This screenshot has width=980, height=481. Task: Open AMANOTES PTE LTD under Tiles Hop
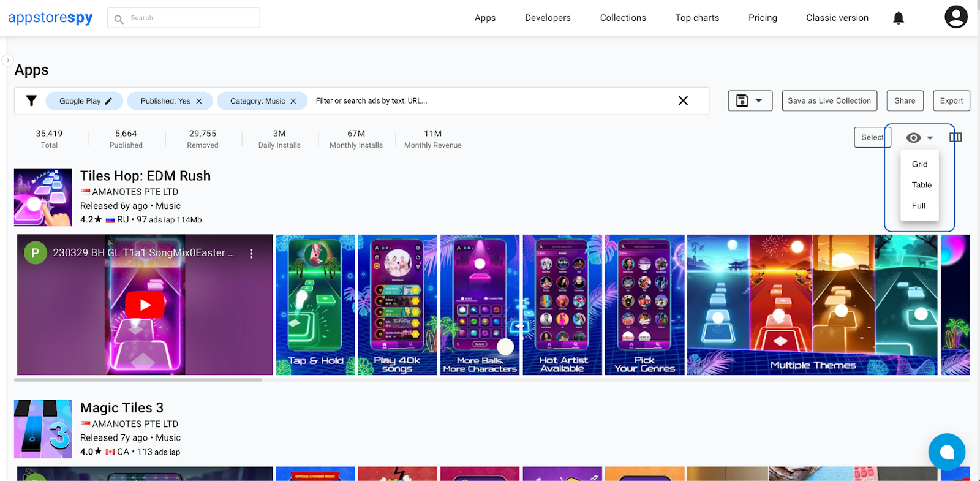(x=135, y=192)
